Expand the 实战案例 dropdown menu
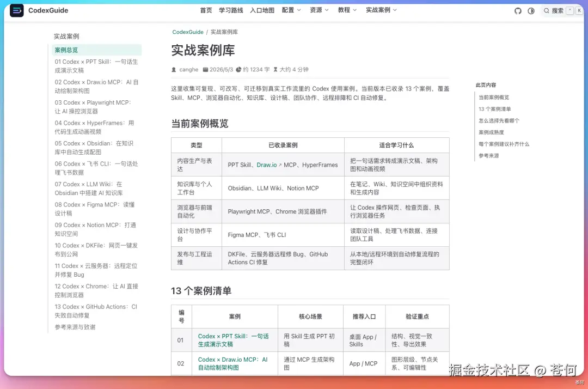Screen dimensions: 588x389 [x=381, y=10]
